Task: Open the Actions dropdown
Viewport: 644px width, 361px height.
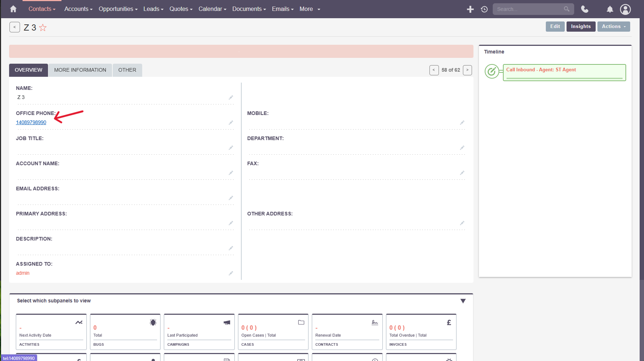Action: [x=613, y=26]
